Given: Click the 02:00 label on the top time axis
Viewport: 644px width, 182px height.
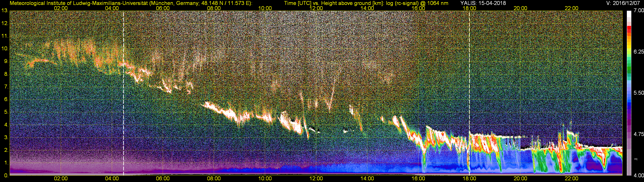Looking at the screenshot, I should (x=61, y=8).
